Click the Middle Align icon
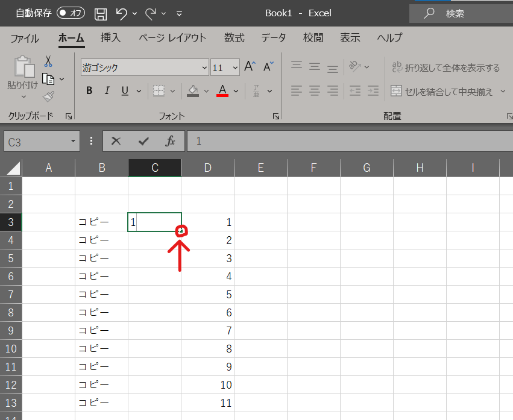The image size is (513, 420). click(x=315, y=67)
